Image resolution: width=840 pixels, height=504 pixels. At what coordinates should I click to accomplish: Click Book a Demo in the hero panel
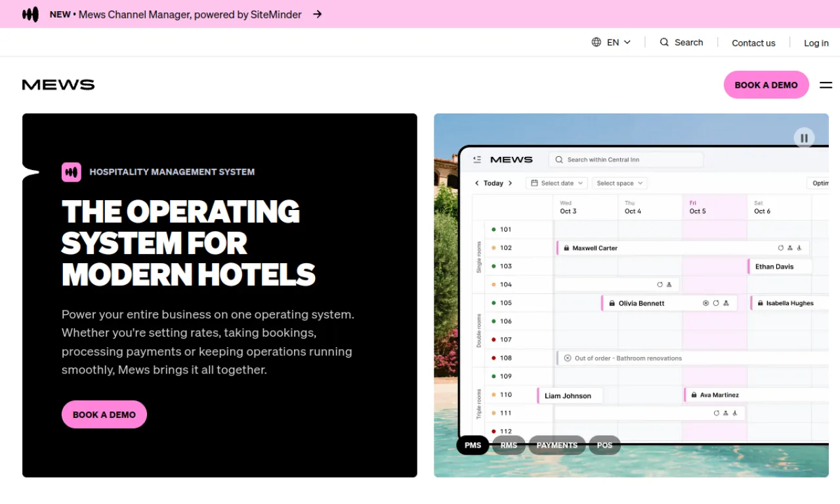click(104, 414)
